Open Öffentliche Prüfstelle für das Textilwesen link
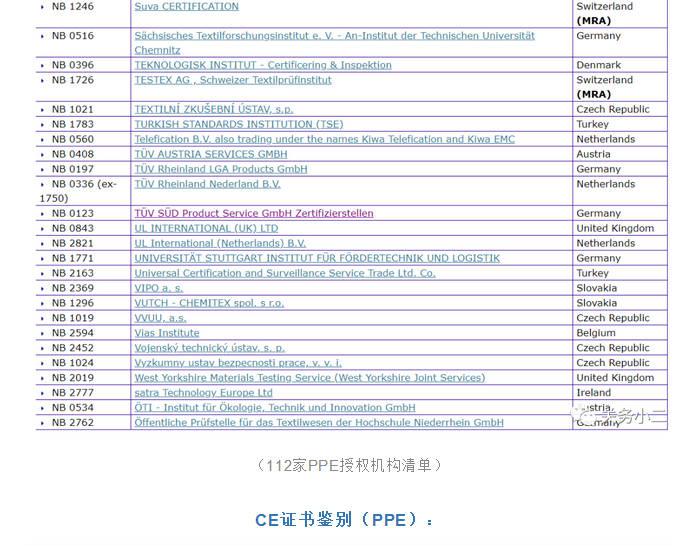 click(x=319, y=423)
